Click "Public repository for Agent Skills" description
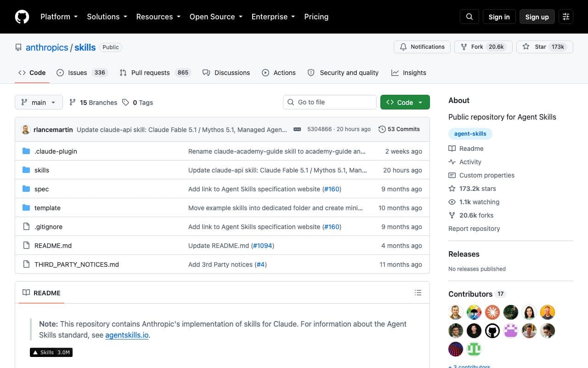Image resolution: width=588 pixels, height=368 pixels. (x=502, y=117)
